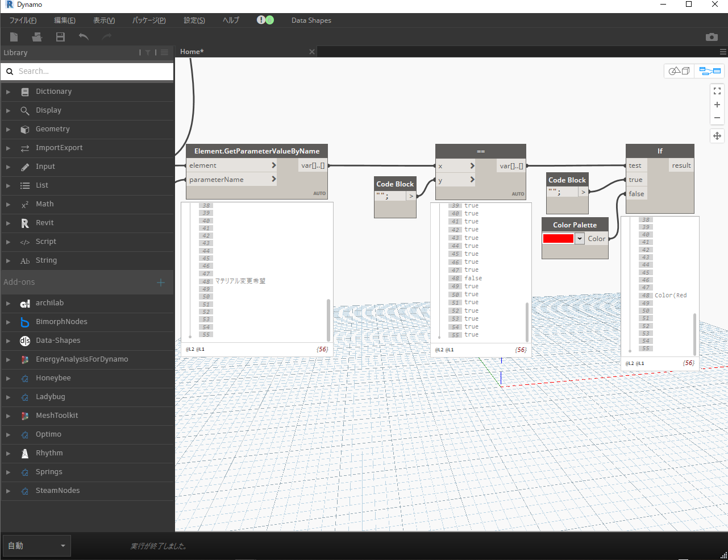Screen dimensions: 728x560
Task: Click the library layout list icon
Action: 164,53
